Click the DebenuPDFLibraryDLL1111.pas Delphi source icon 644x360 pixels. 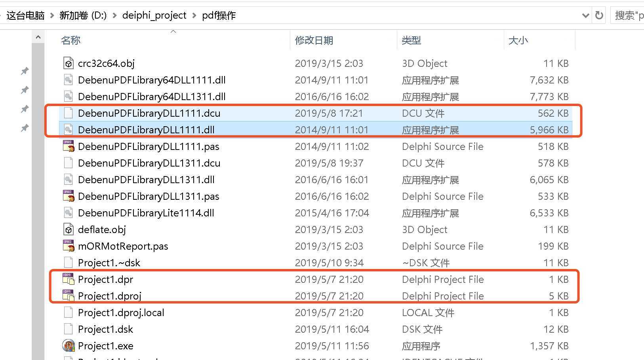coord(69,146)
